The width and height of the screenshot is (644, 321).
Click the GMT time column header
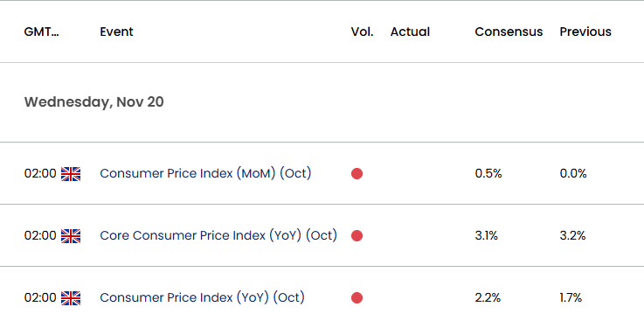[x=41, y=31]
